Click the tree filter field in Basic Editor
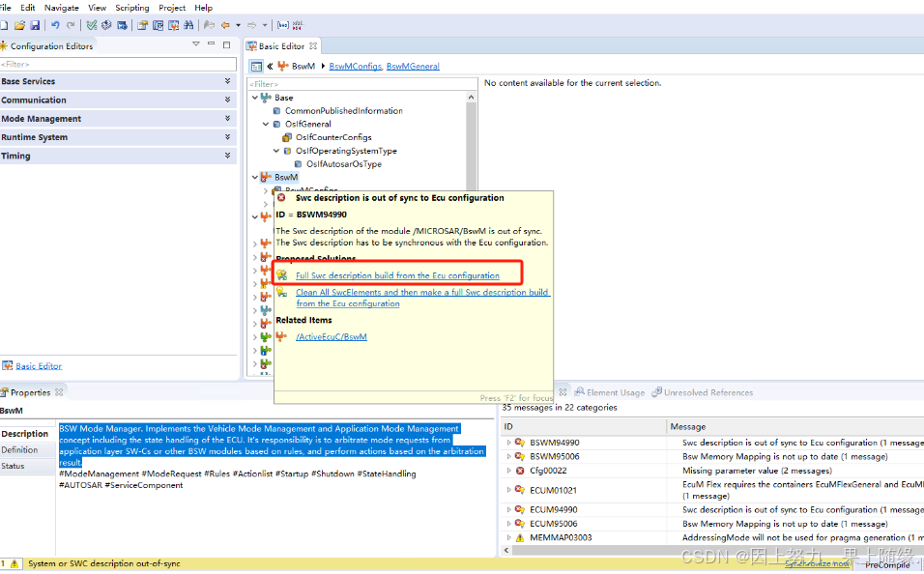 (362, 84)
